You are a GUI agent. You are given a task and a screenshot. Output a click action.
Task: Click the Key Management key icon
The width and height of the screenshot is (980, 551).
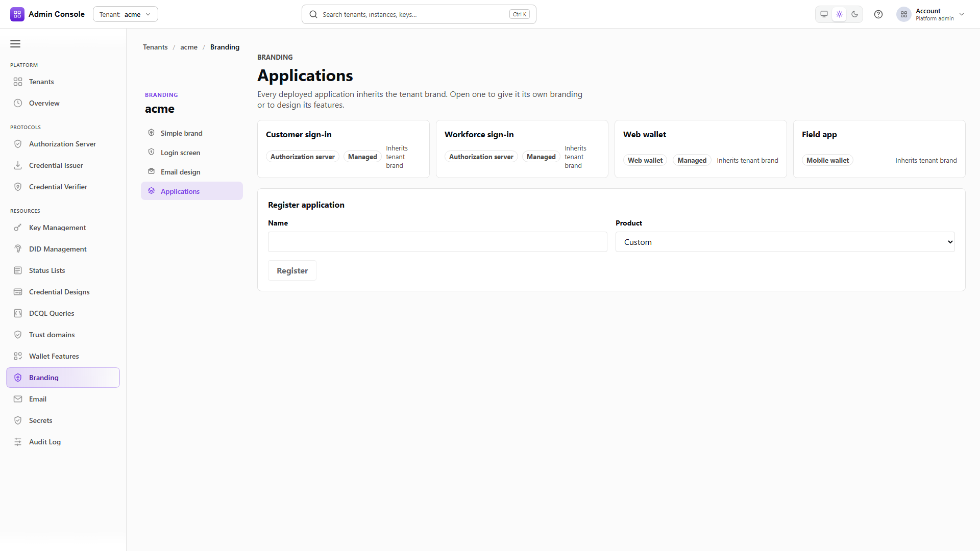coord(18,228)
